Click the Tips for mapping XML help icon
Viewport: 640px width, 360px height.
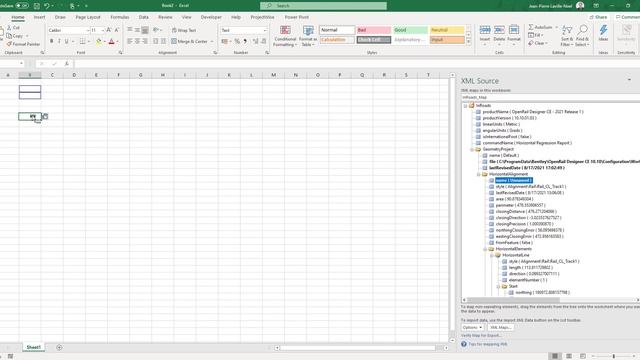464,344
